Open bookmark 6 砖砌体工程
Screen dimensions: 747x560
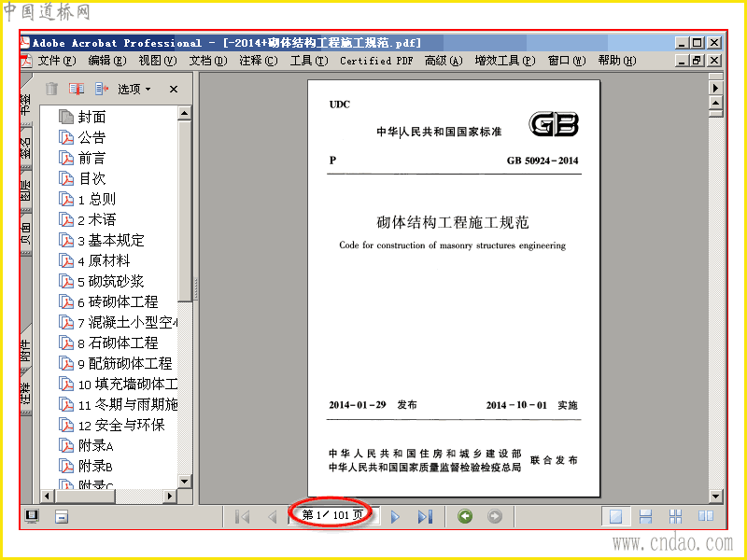[x=118, y=301]
